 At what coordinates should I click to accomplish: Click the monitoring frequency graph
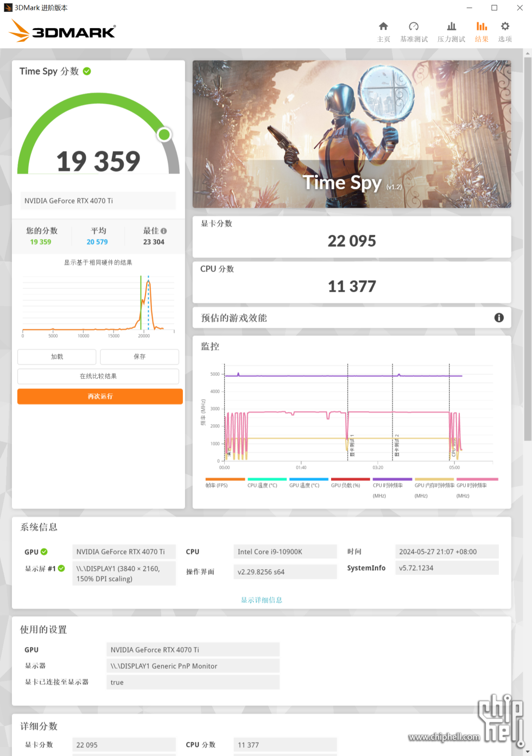click(352, 415)
